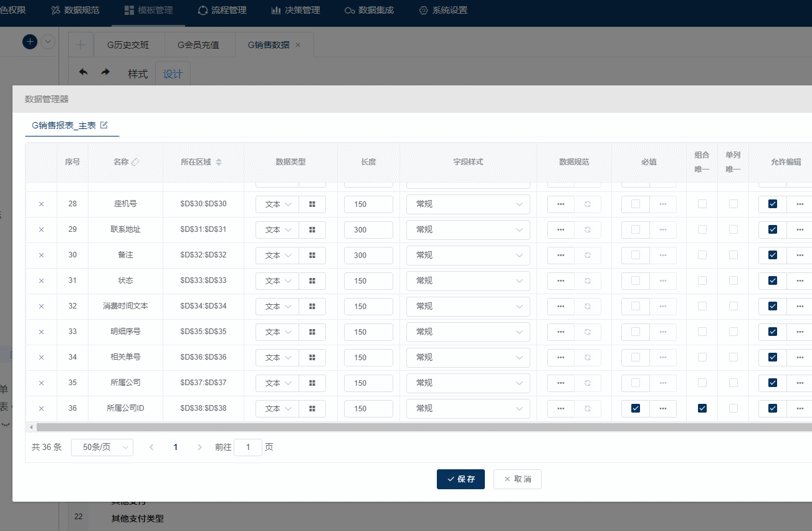Open data type dropdown for 明细序号
Screen dimensions: 812x531
point(277,332)
